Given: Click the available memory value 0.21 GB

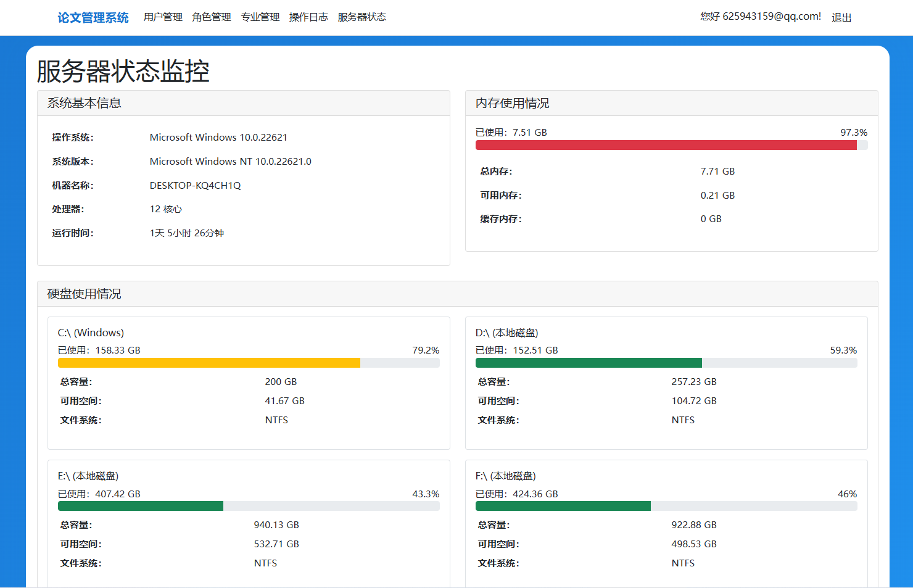Looking at the screenshot, I should tap(717, 196).
